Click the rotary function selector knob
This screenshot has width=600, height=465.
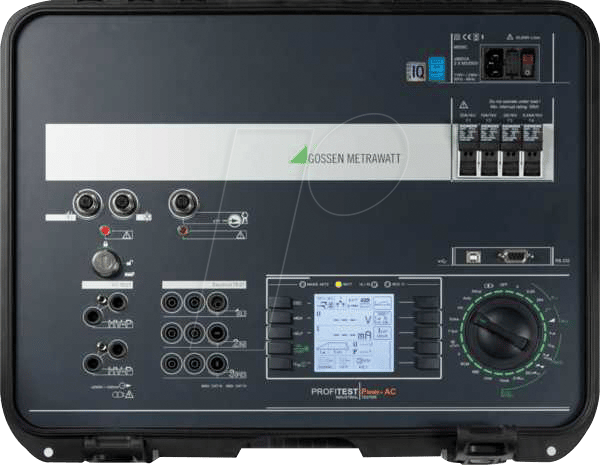(x=502, y=331)
